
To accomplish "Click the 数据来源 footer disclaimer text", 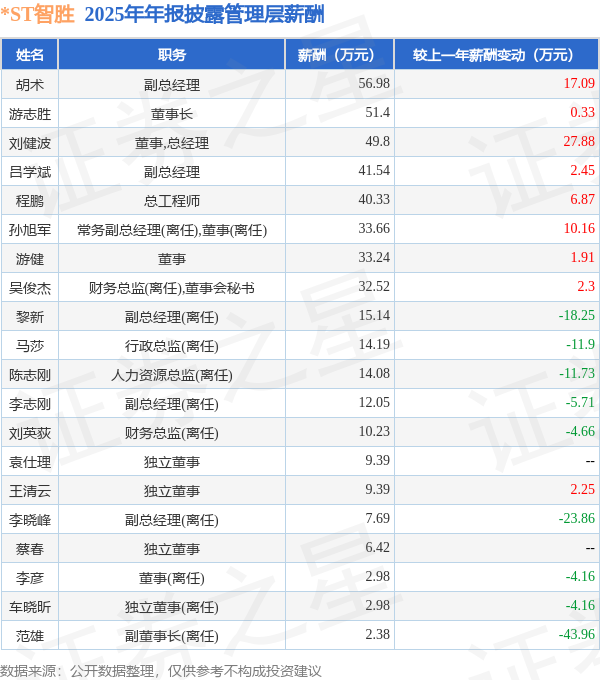I will (x=160, y=671).
